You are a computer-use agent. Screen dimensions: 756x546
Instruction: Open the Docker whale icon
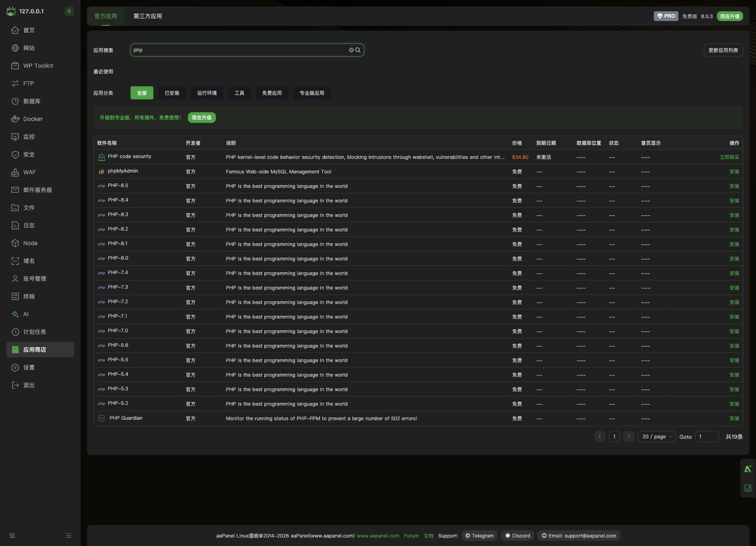pos(15,119)
